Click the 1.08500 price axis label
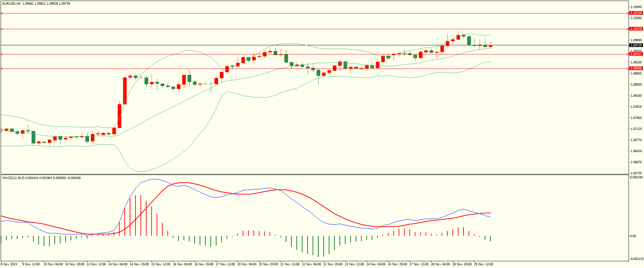644x268 pixels. tap(636, 84)
